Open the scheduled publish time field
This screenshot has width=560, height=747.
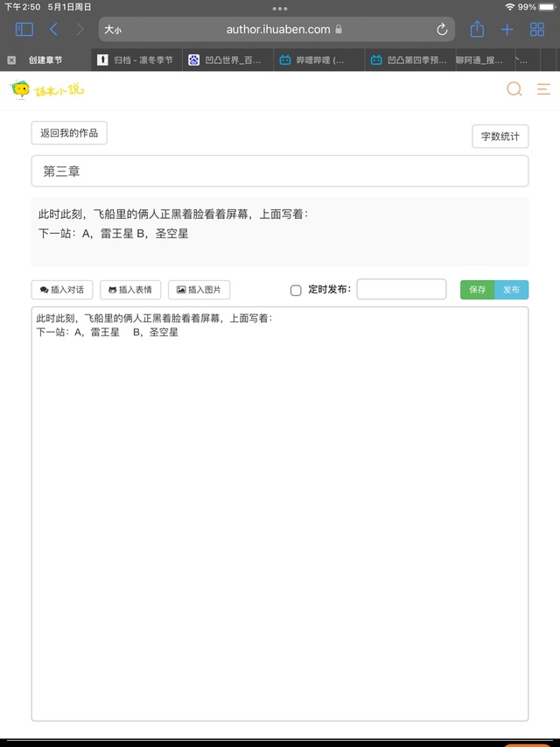pyautogui.click(x=401, y=290)
